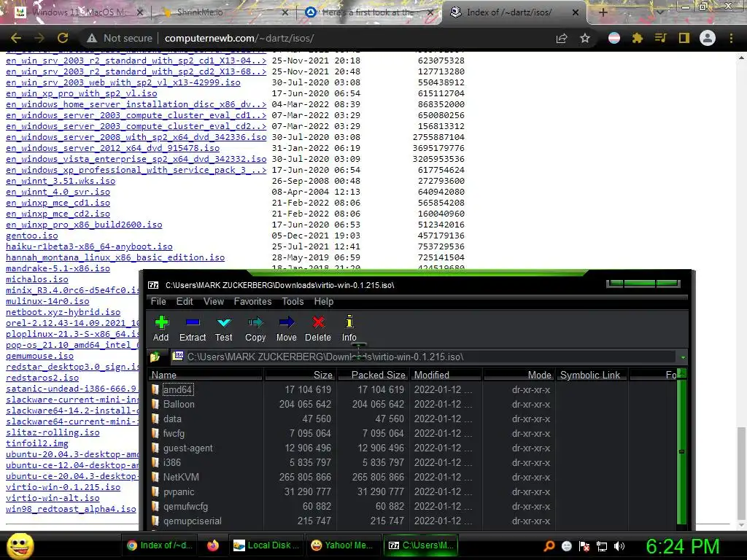The width and height of the screenshot is (747, 560).
Task: Click the search magnifier tray icon
Action: click(549, 546)
